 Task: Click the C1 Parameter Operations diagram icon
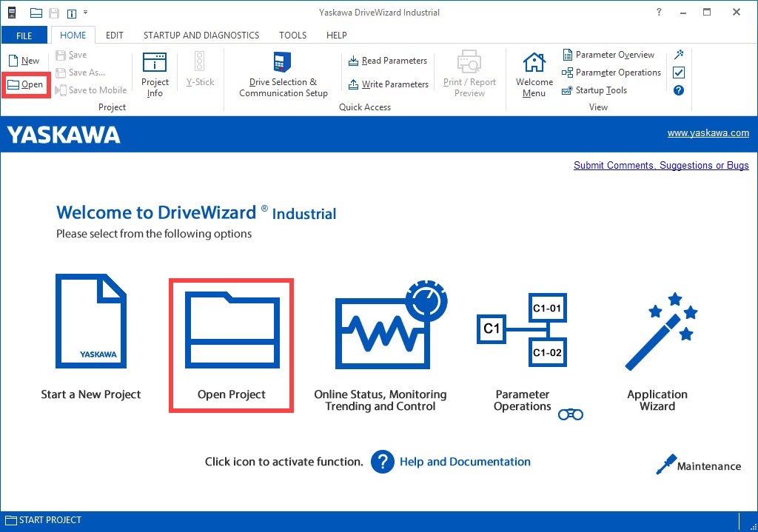(522, 329)
